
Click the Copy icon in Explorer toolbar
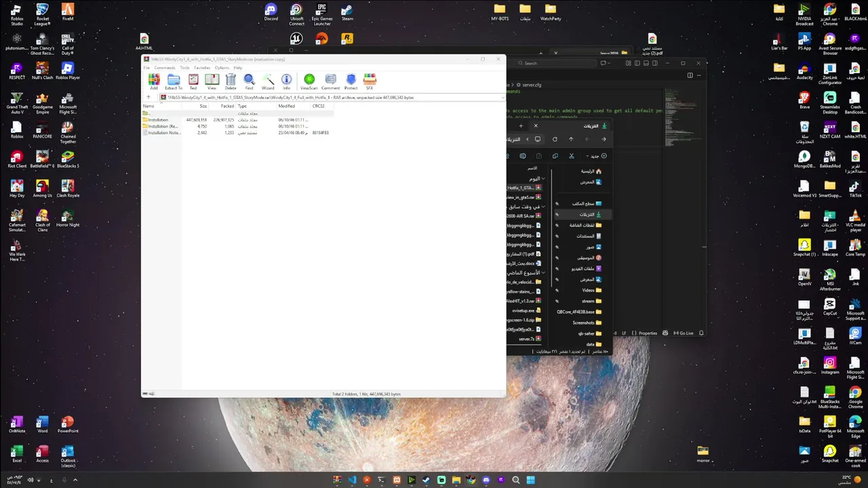pyautogui.click(x=555, y=156)
